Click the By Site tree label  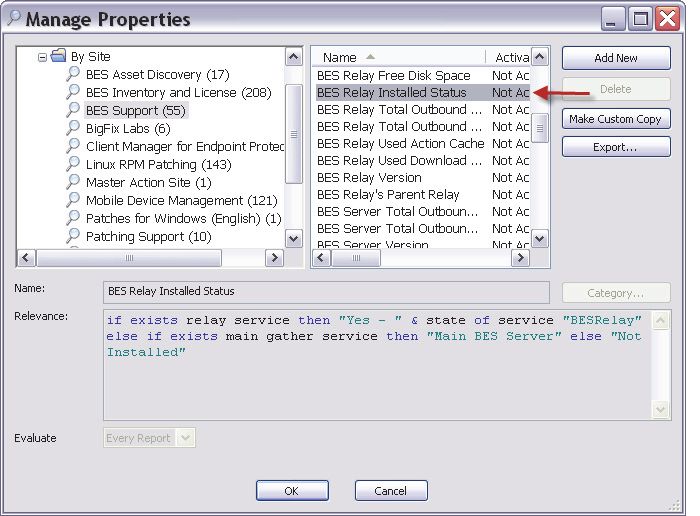tap(91, 57)
